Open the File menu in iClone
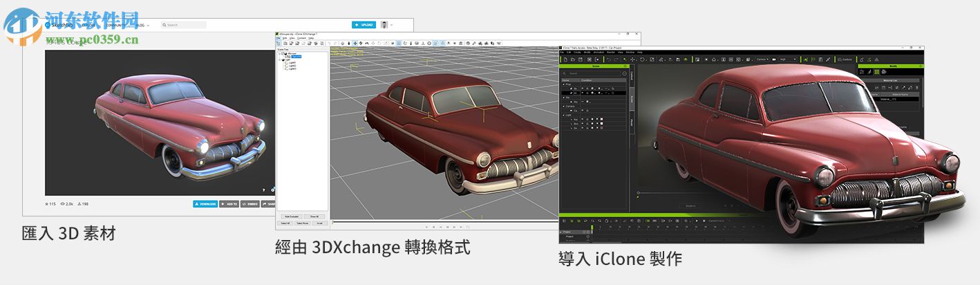This screenshot has height=285, width=980. 562,53
